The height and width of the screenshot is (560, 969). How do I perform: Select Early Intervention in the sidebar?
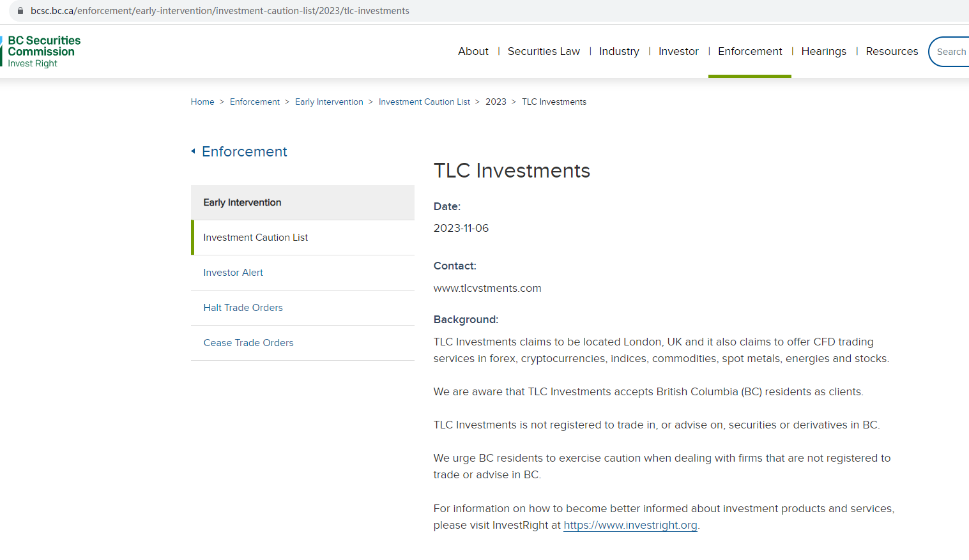(242, 202)
